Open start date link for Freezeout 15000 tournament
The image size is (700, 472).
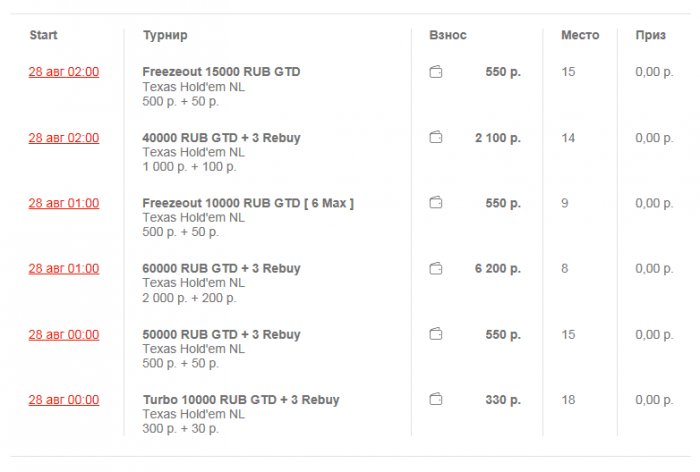(x=64, y=72)
